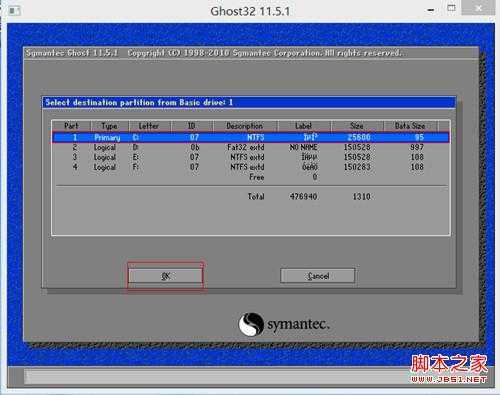This screenshot has height=395, width=500.
Task: Close the Ghost32 window
Action: point(478,8)
